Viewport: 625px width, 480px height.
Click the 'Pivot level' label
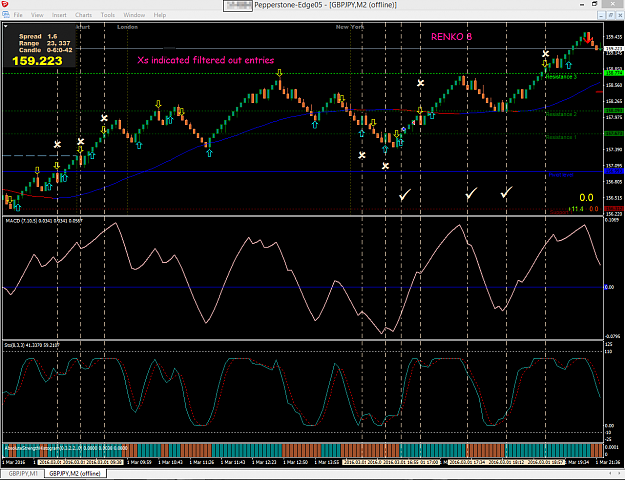[561, 175]
